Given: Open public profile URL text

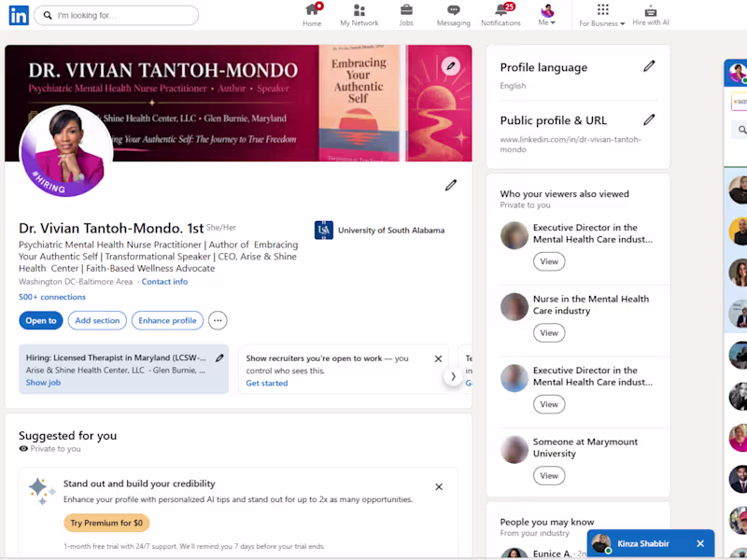Looking at the screenshot, I should click(x=571, y=145).
